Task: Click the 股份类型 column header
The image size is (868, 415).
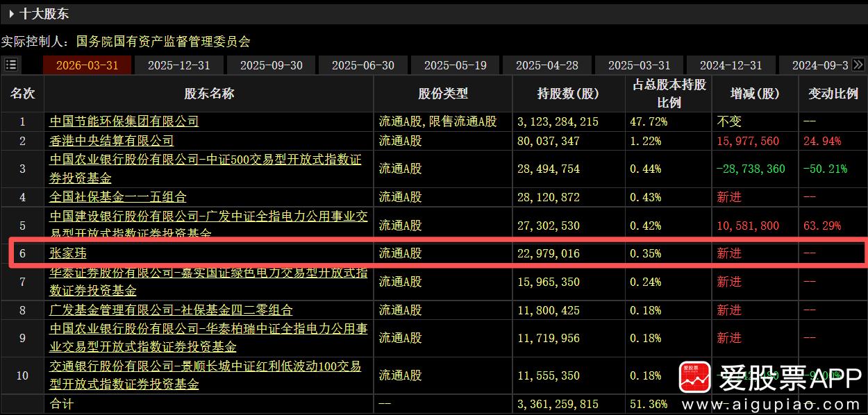Action: (x=443, y=94)
